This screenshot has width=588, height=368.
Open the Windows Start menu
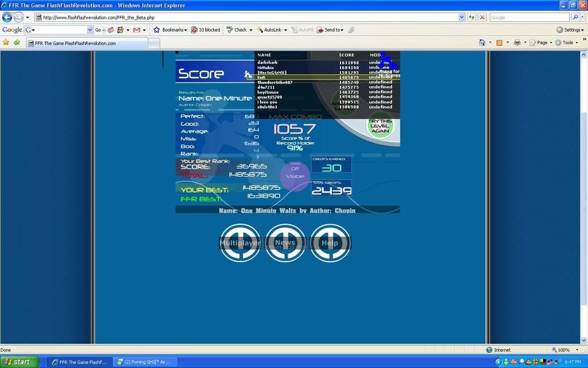[19, 362]
